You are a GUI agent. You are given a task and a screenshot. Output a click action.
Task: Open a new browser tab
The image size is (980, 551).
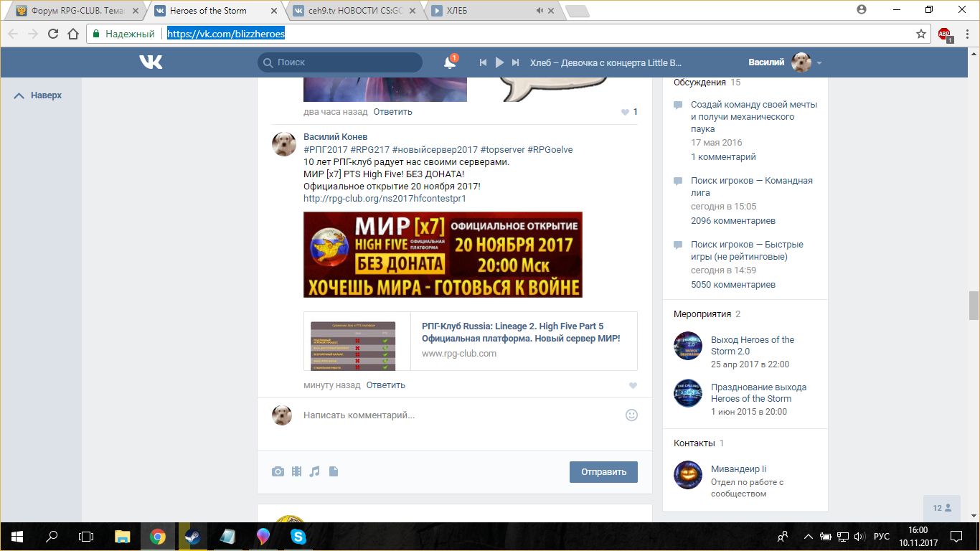coord(577,11)
